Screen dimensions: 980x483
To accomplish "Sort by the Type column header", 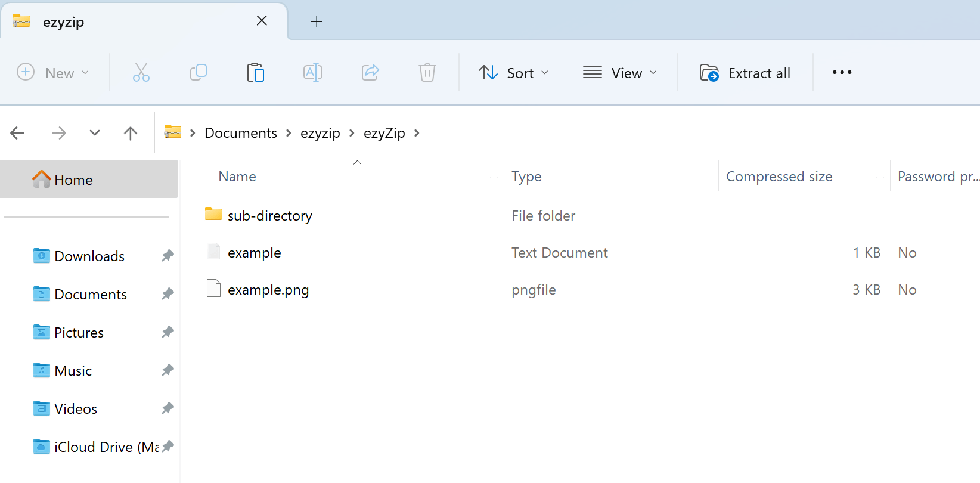I will point(526,177).
